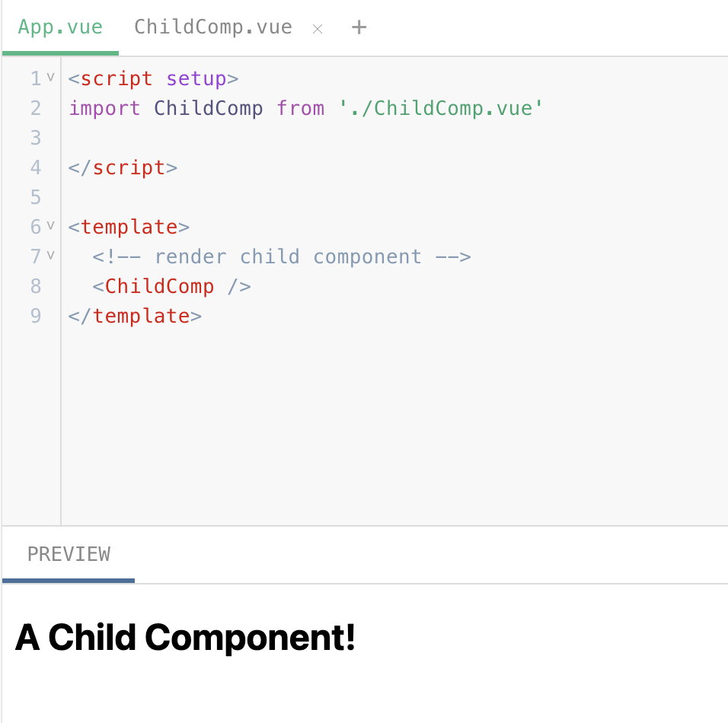Viewport: 728px width, 723px height.
Task: Click line number 8 in the gutter
Action: point(36,286)
